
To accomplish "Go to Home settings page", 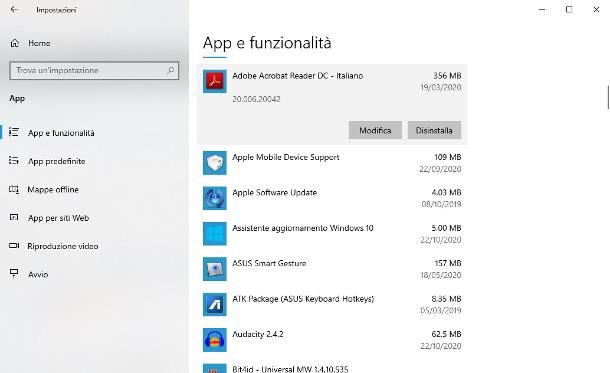I will pos(39,43).
